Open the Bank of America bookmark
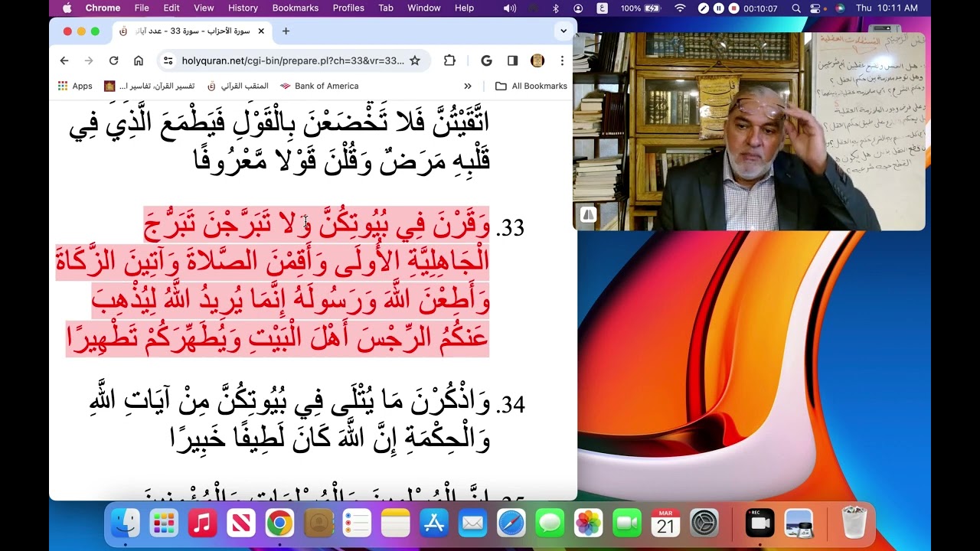This screenshot has height=551, width=980. [x=319, y=86]
